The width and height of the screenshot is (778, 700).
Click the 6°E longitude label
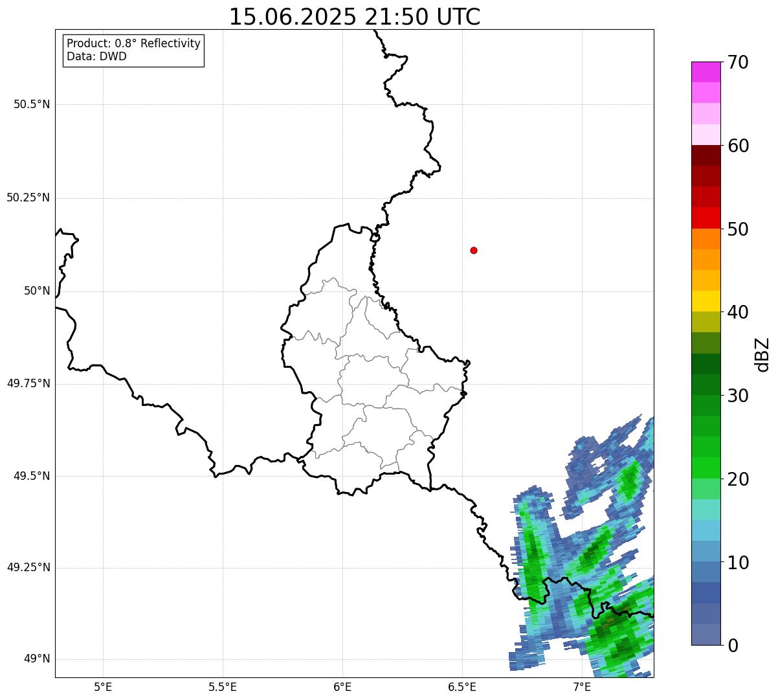[x=342, y=686]
